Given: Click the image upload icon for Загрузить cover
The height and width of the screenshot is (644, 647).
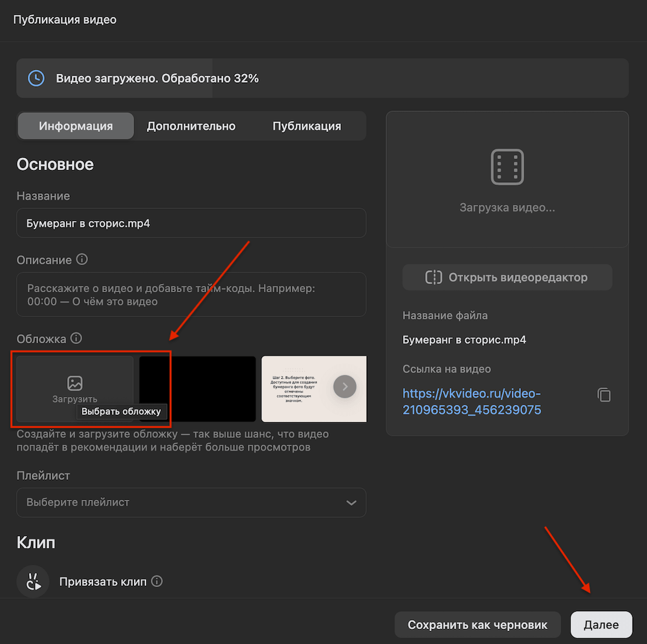Looking at the screenshot, I should (x=74, y=383).
